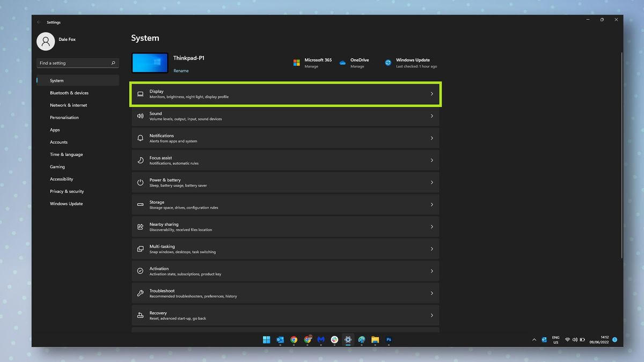Viewport: 644px width, 362px height.
Task: Open Photoshop from the taskbar
Action: tap(388, 339)
